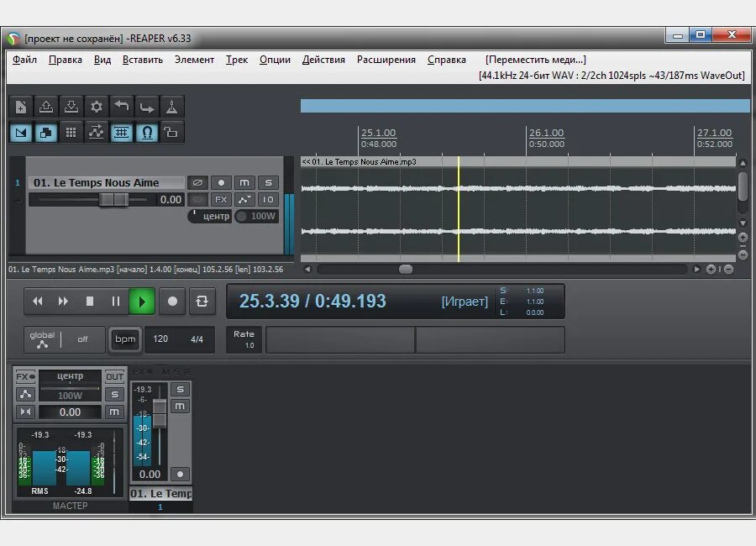
Task: Click the transport record button
Action: point(172,302)
